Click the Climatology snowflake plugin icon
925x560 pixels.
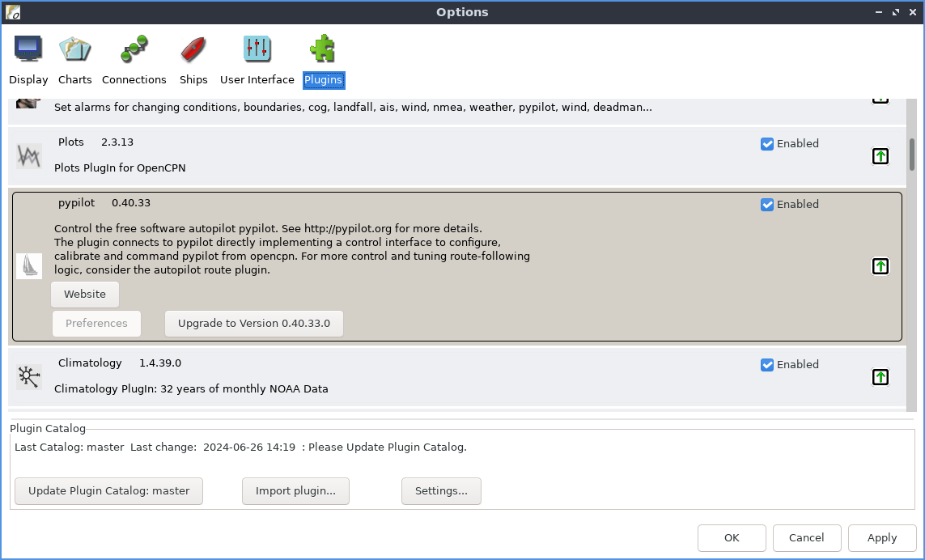(x=29, y=375)
